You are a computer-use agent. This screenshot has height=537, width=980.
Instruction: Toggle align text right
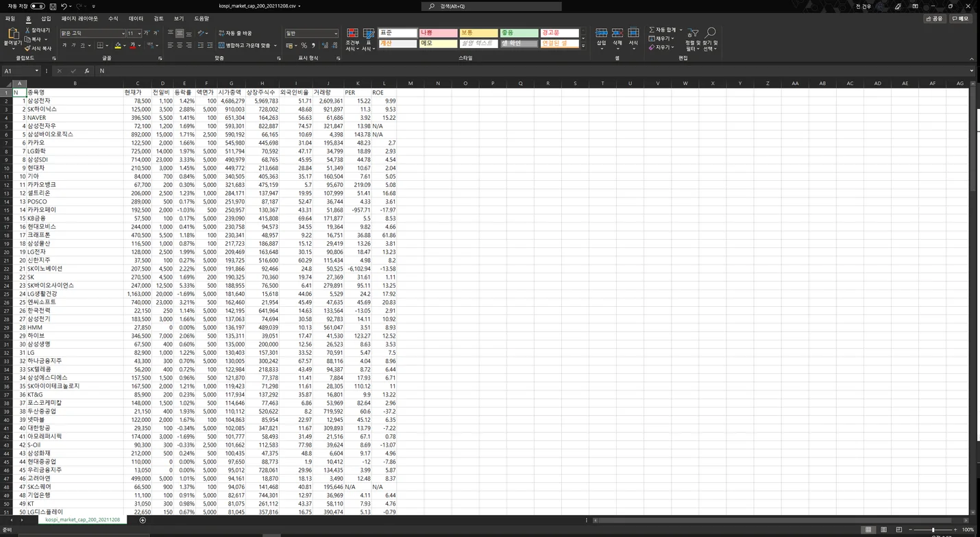point(189,46)
